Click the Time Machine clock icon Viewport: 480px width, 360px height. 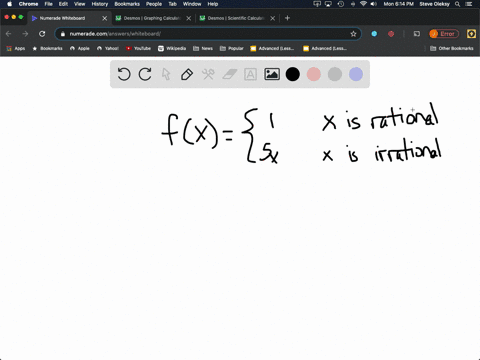pyautogui.click(x=341, y=4)
